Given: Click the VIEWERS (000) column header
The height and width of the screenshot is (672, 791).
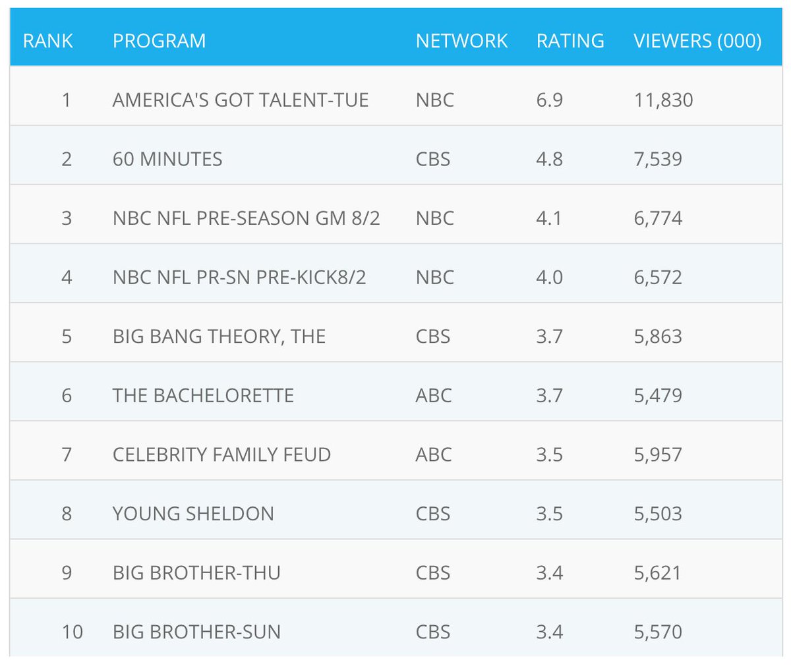Looking at the screenshot, I should (697, 41).
